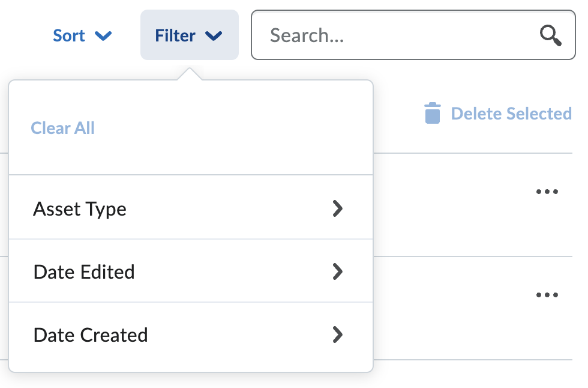The height and width of the screenshot is (388, 588).
Task: Select the Date Edited filter entry
Action: (x=191, y=270)
